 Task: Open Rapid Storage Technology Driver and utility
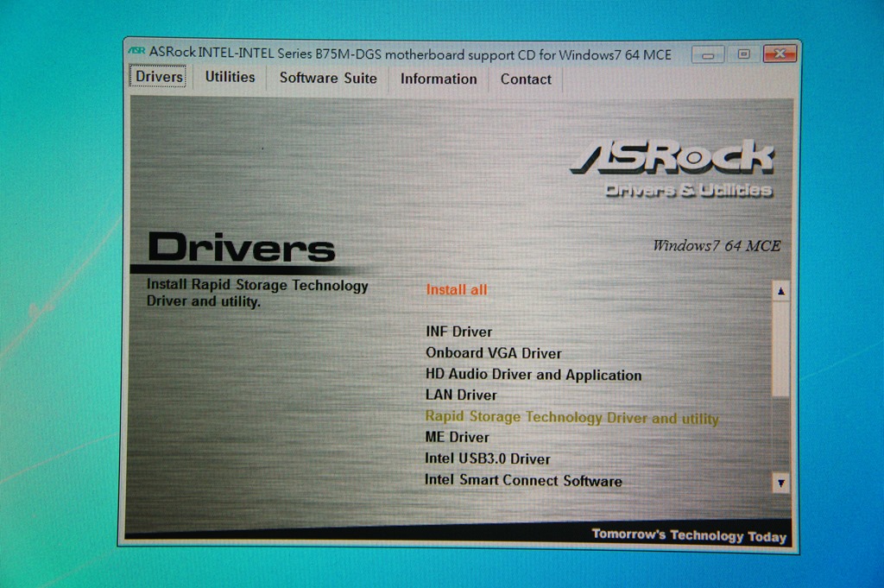(571, 417)
